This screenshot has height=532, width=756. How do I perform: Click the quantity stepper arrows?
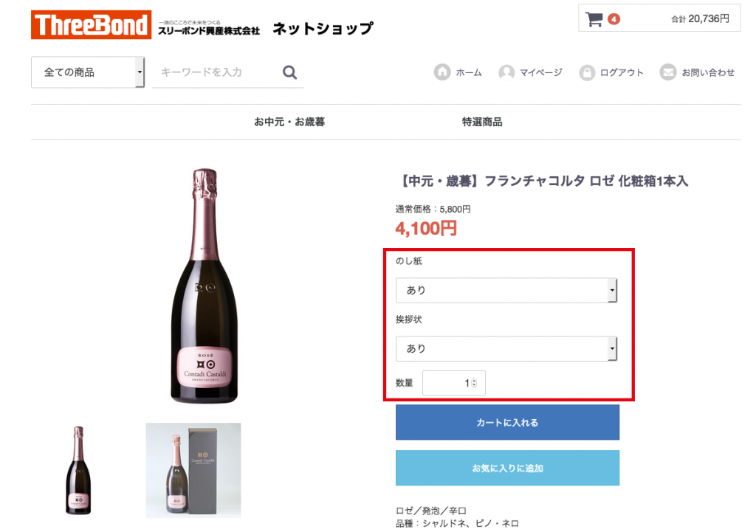474,383
